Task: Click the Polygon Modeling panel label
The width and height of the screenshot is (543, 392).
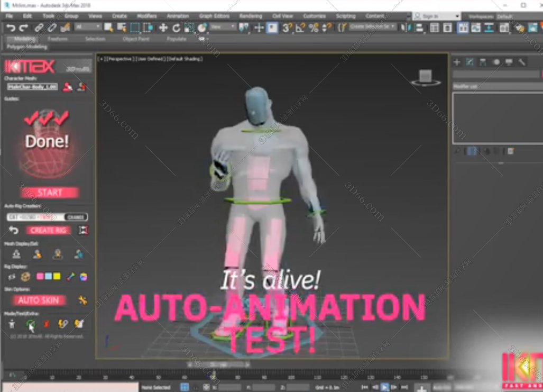Action: click(x=27, y=47)
